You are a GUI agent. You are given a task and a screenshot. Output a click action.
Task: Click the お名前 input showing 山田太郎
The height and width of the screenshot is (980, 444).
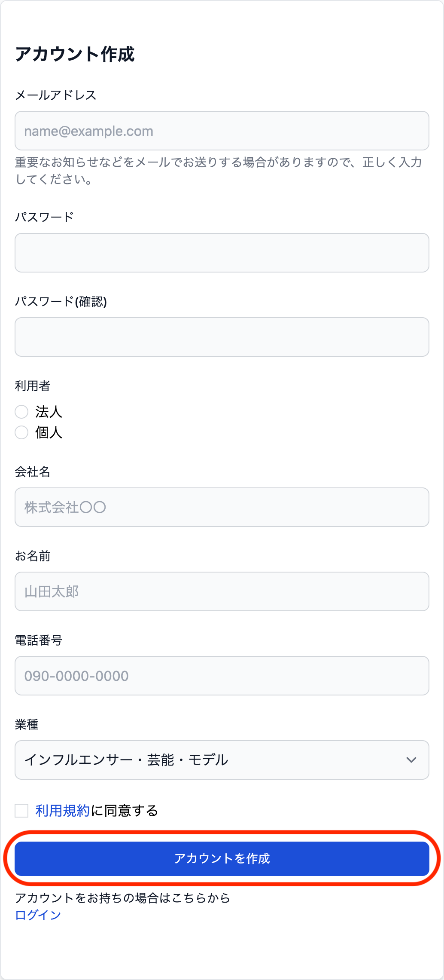point(222,591)
